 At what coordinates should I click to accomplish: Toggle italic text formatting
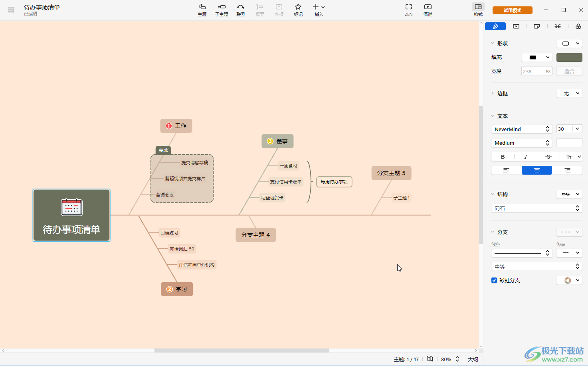tap(526, 157)
